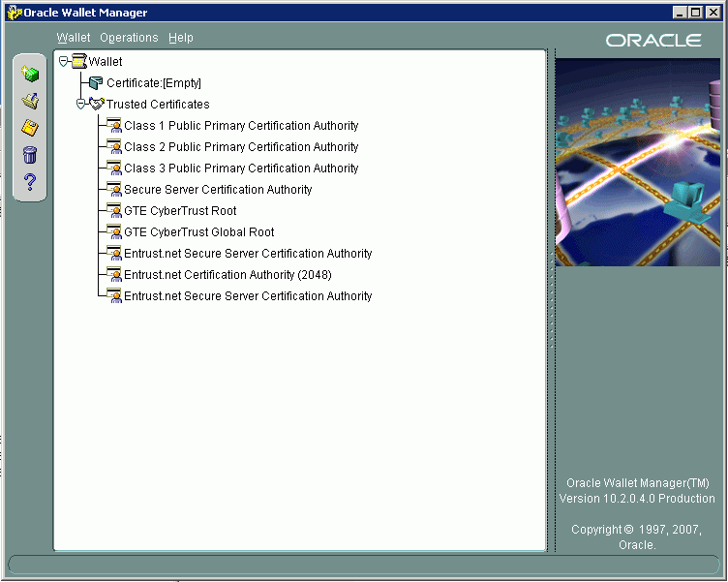Select GTE CyberTrust Global Root text
Image resolution: width=728 pixels, height=582 pixels.
[x=199, y=232]
